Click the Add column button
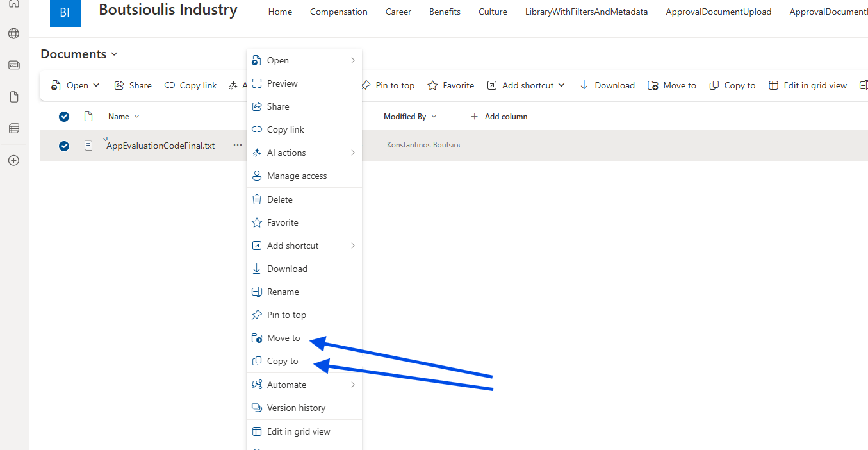This screenshot has width=868, height=450. point(499,117)
